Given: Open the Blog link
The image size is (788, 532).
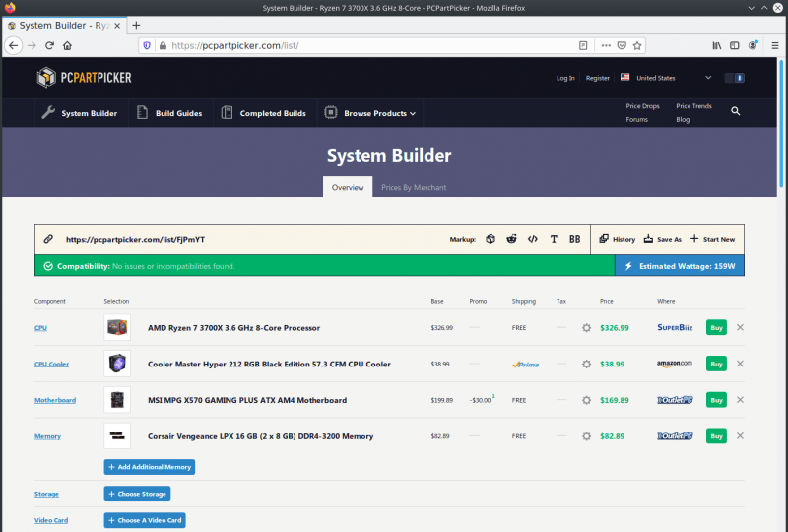Looking at the screenshot, I should tap(683, 119).
